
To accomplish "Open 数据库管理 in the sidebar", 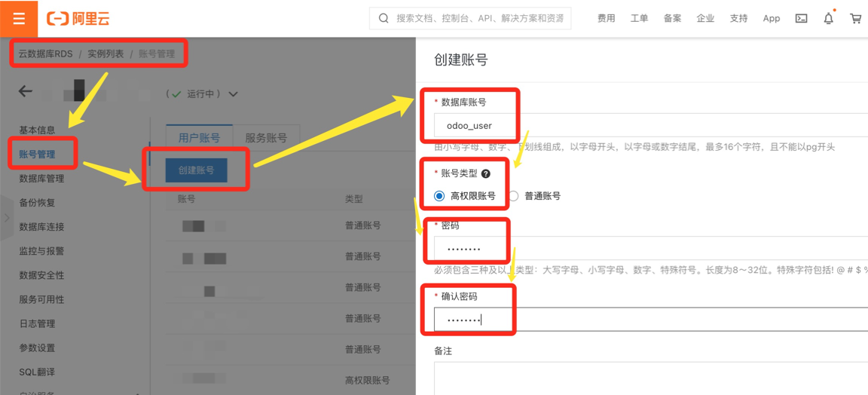I will pos(41,179).
